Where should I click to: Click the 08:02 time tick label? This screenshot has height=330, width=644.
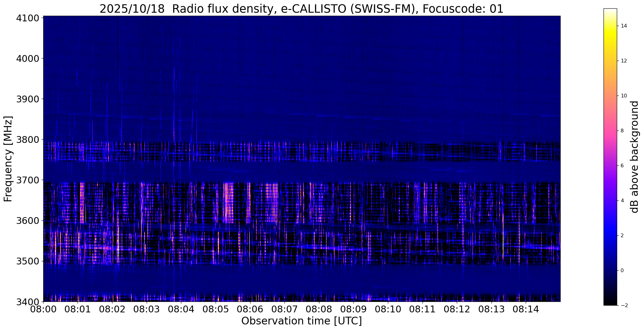(112, 309)
